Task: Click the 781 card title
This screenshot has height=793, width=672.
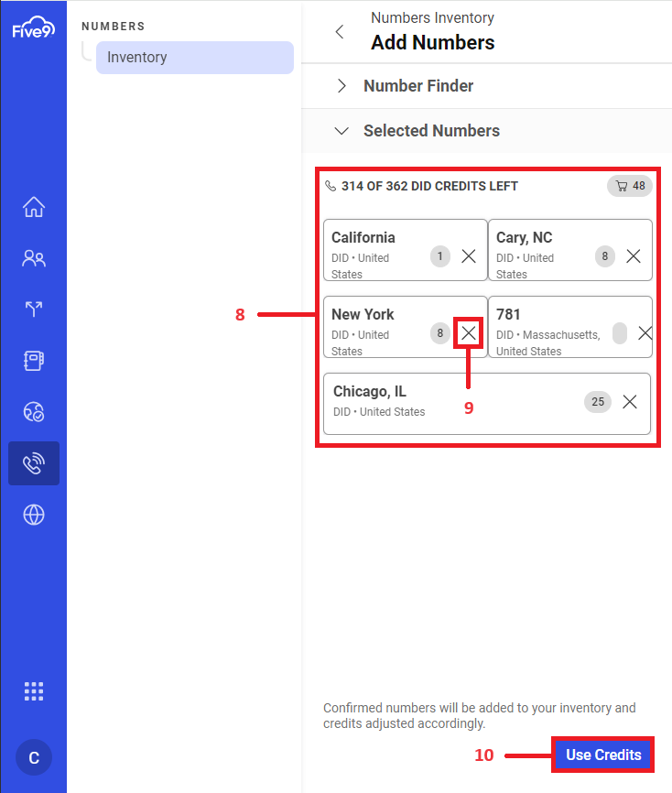Action: point(508,315)
